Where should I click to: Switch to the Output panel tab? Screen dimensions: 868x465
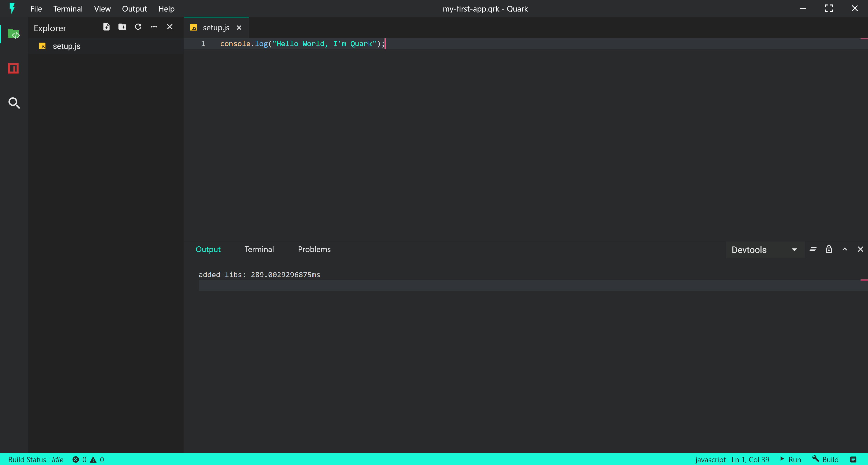click(x=208, y=249)
